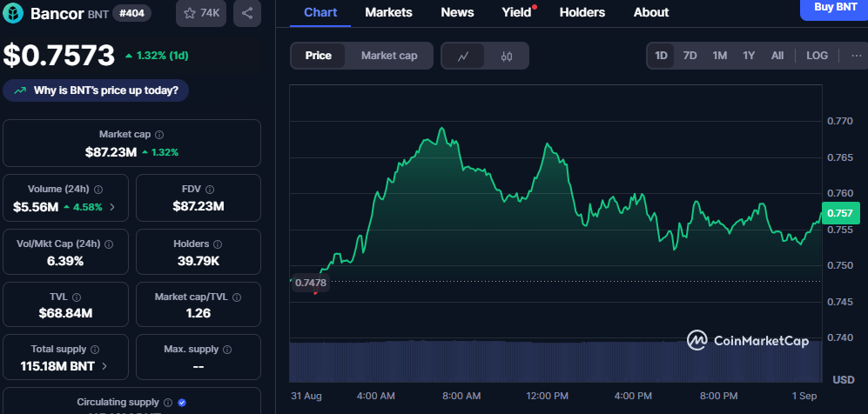This screenshot has width=868, height=414.
Task: Toggle chart to Price view
Action: pyautogui.click(x=318, y=56)
